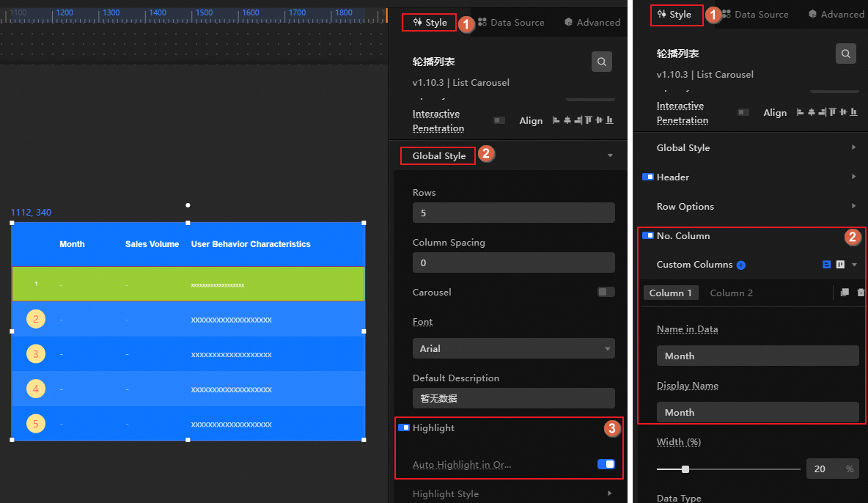Expand the Highlight Style section
868x503 pixels.
coord(512,493)
